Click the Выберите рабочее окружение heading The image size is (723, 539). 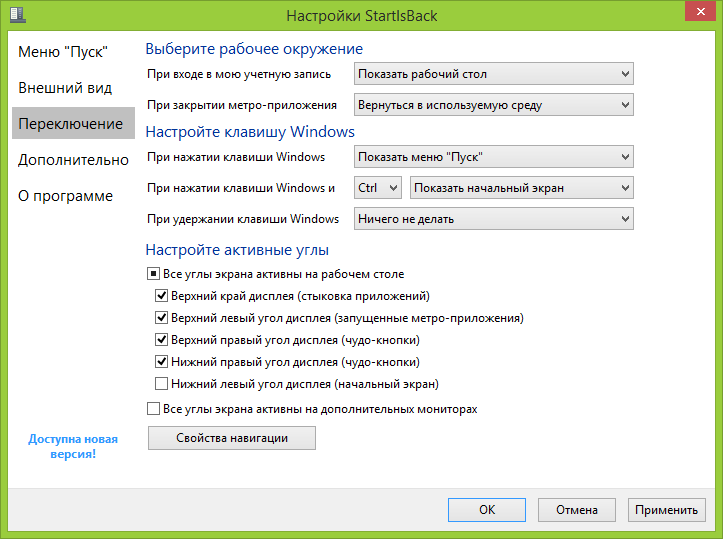coord(254,49)
